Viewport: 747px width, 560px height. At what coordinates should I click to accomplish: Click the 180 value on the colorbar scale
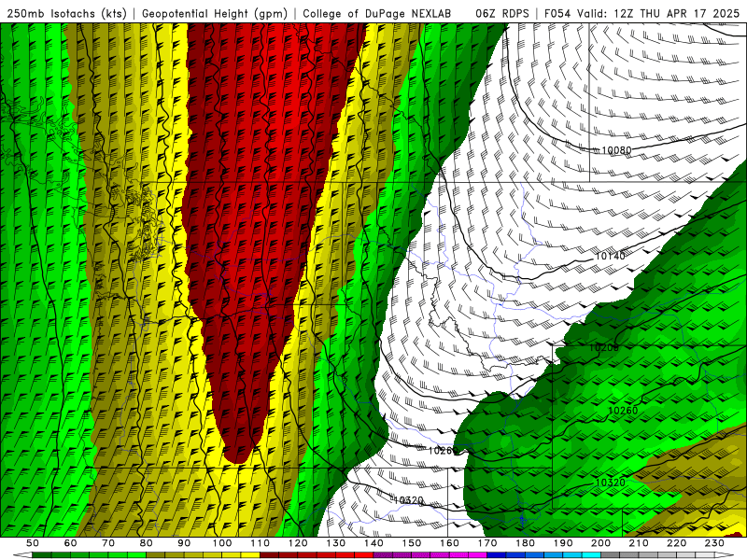point(526,543)
